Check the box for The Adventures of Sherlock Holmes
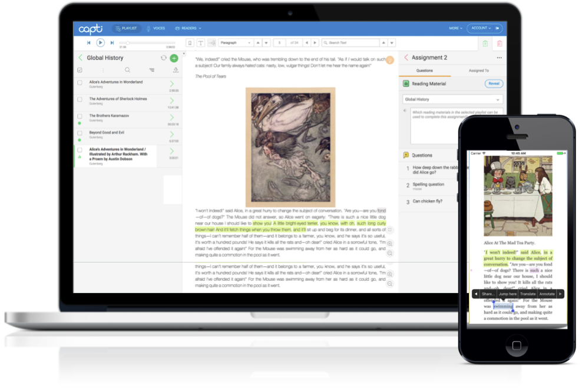The height and width of the screenshot is (392, 582). [x=80, y=99]
